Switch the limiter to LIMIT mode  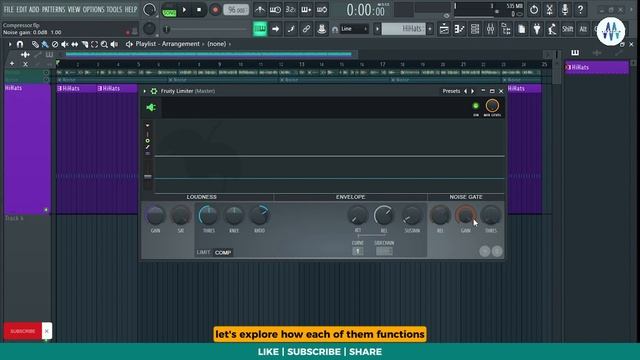coord(203,252)
